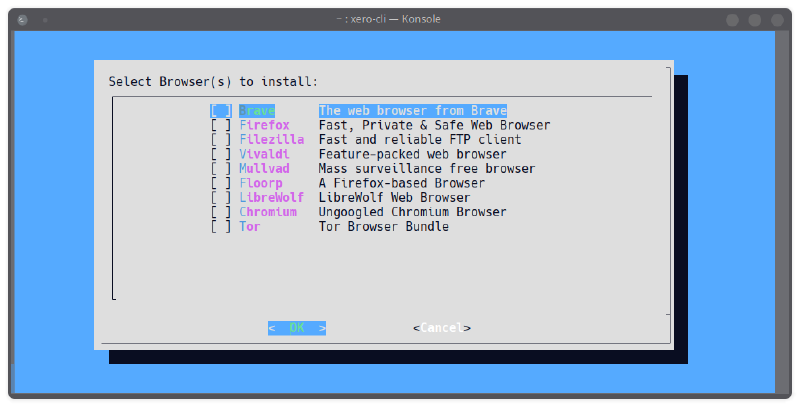Image resolution: width=800 pixels, height=407 pixels.
Task: Click the "Ungoogled Chromium Browser" description
Action: [x=412, y=212]
